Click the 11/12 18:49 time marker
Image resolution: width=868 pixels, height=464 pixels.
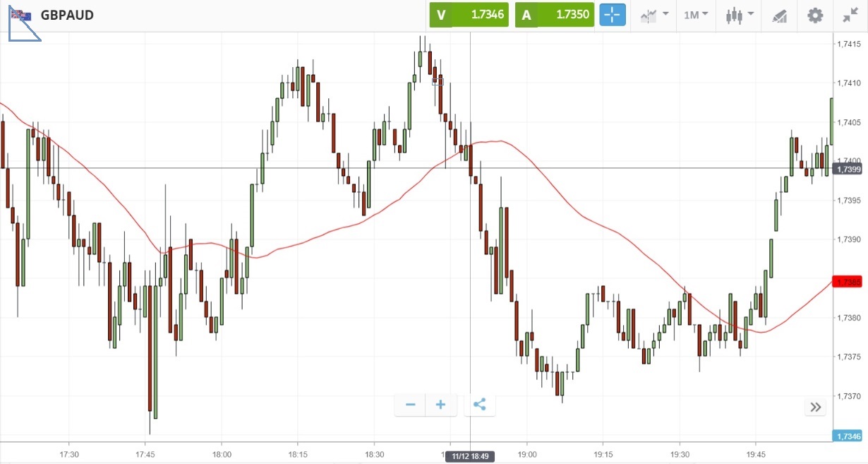[x=470, y=456]
